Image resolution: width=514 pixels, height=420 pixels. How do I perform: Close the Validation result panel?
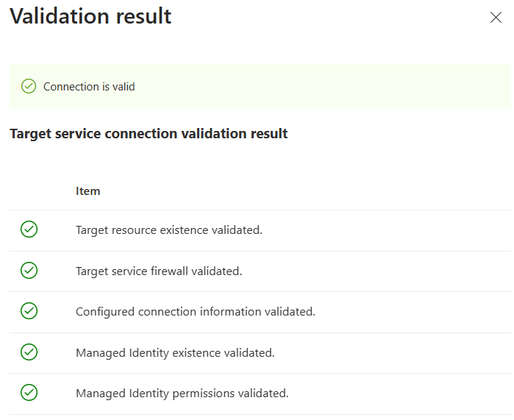tap(496, 18)
